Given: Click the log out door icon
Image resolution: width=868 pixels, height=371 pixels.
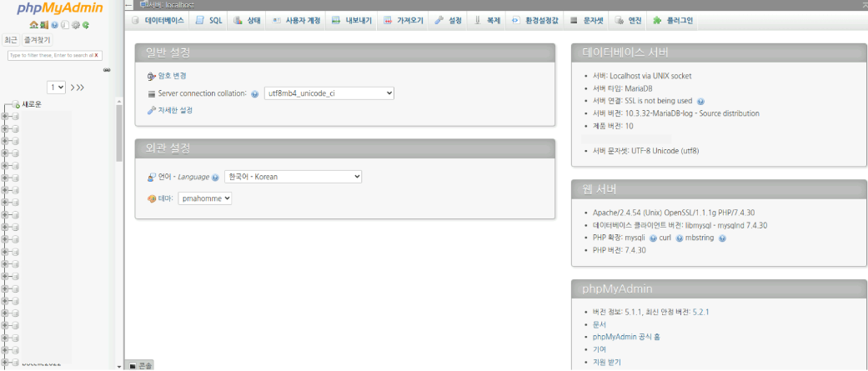Looking at the screenshot, I should (x=44, y=25).
